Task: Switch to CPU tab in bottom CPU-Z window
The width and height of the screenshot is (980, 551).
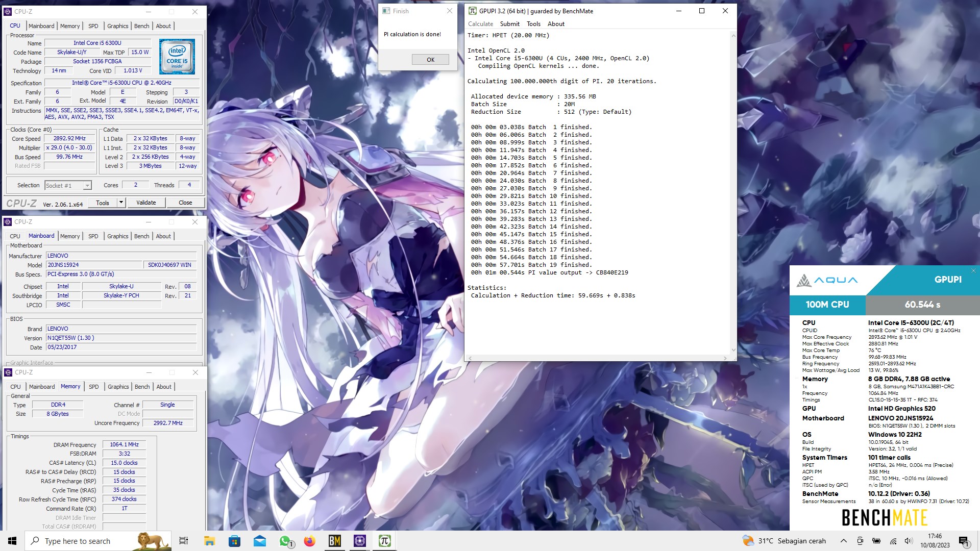Action: click(15, 387)
